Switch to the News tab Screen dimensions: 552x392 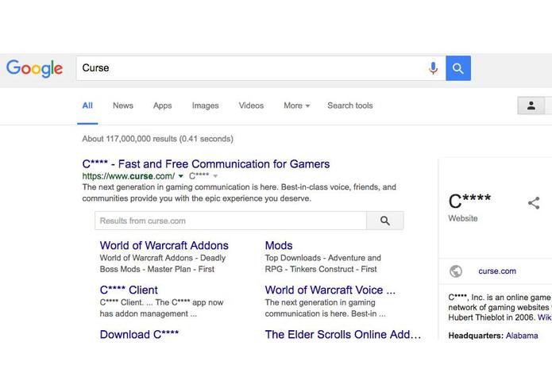pos(123,106)
